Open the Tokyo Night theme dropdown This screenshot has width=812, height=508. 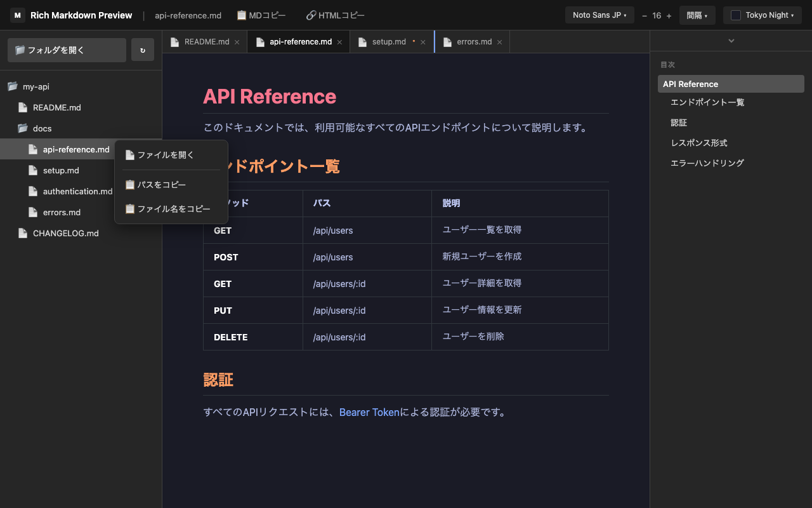pos(763,15)
